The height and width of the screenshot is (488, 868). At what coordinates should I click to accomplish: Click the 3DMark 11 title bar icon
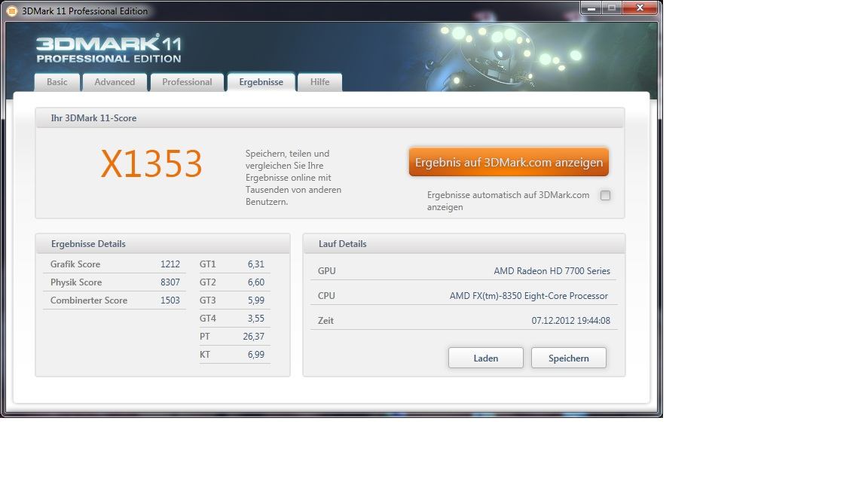[11, 11]
